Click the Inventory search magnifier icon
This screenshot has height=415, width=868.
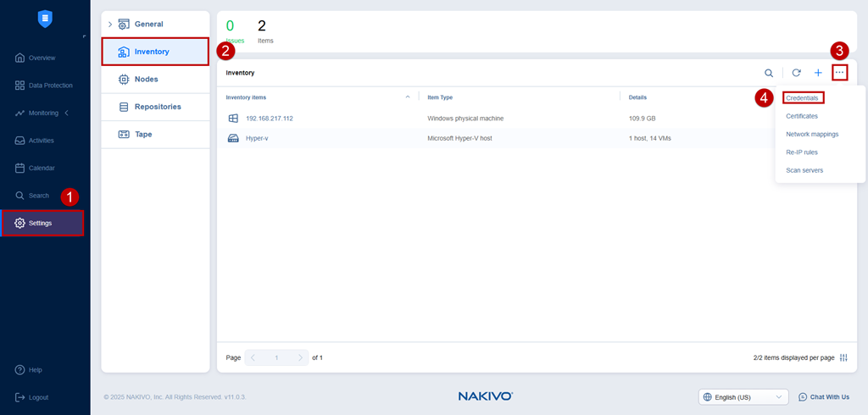[x=769, y=73]
